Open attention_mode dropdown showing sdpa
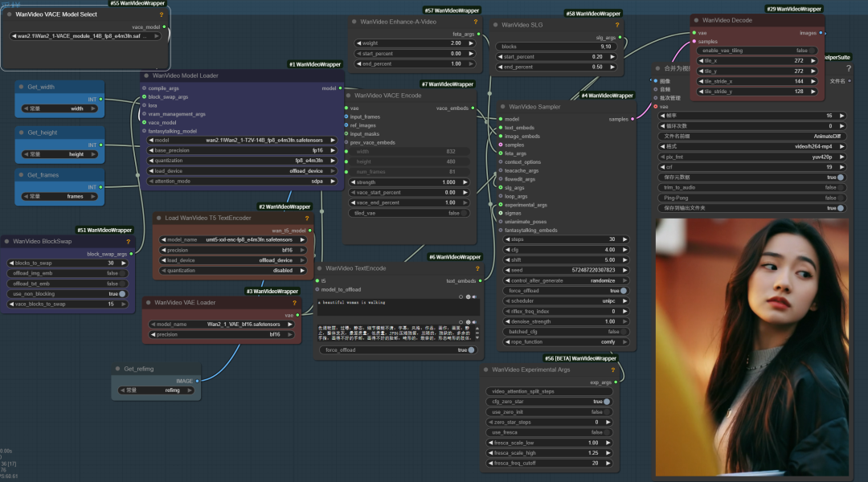 point(241,181)
